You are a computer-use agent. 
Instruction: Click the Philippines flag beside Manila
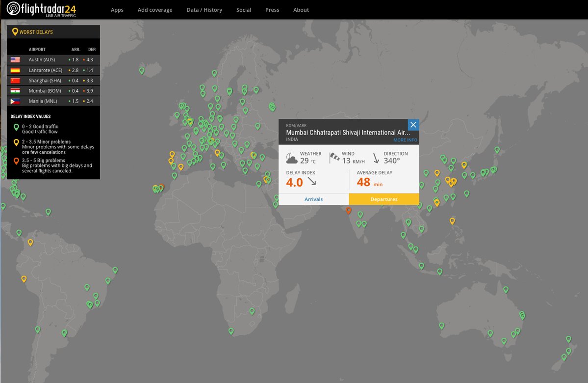[x=15, y=101]
